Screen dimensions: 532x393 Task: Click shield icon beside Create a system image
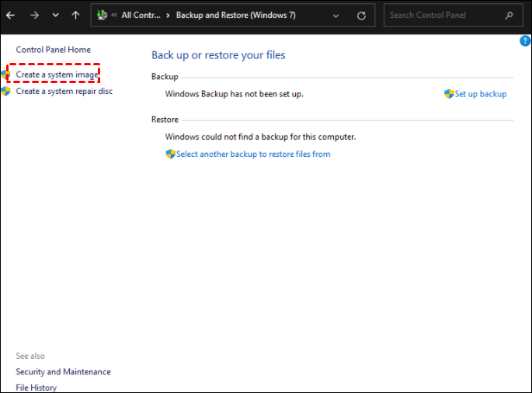pyautogui.click(x=5, y=75)
